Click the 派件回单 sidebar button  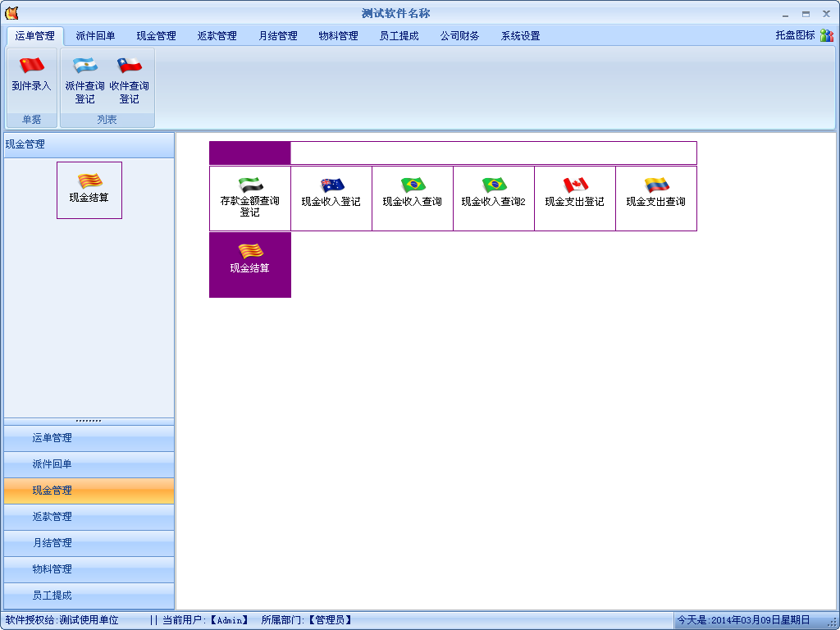pos(89,464)
